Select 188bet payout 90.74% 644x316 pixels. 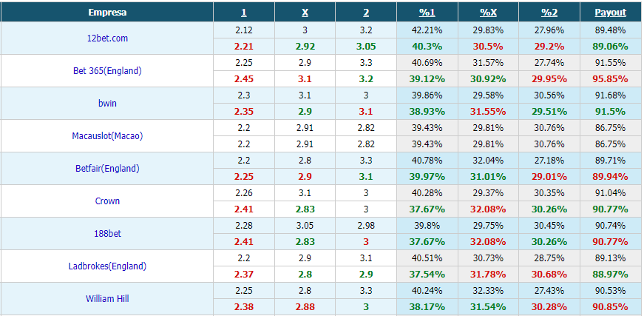click(x=610, y=225)
